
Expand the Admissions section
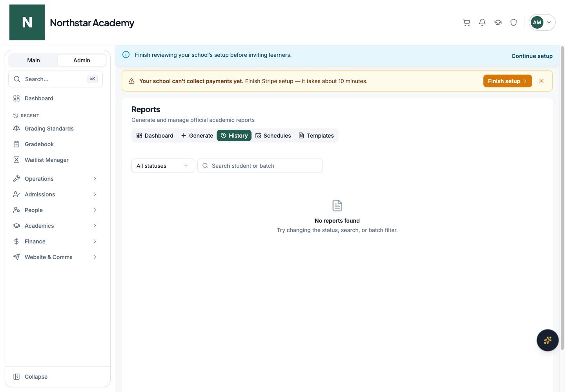coord(55,194)
